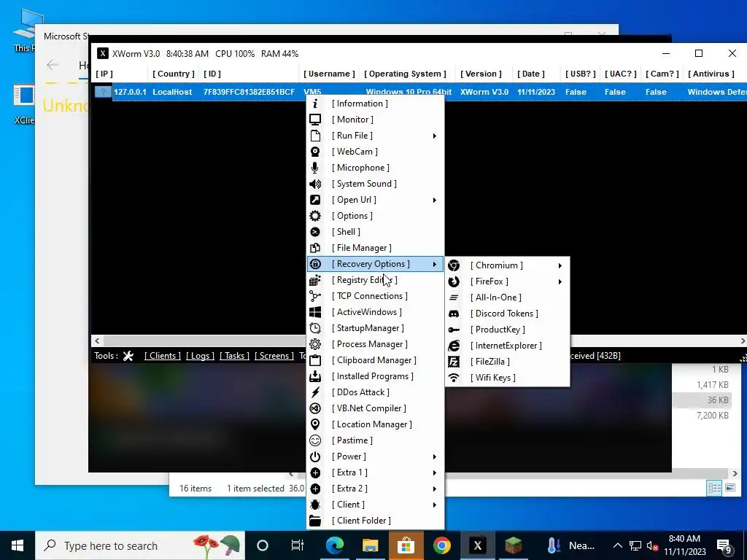Click the Discord Tokens controller icon

(x=454, y=314)
